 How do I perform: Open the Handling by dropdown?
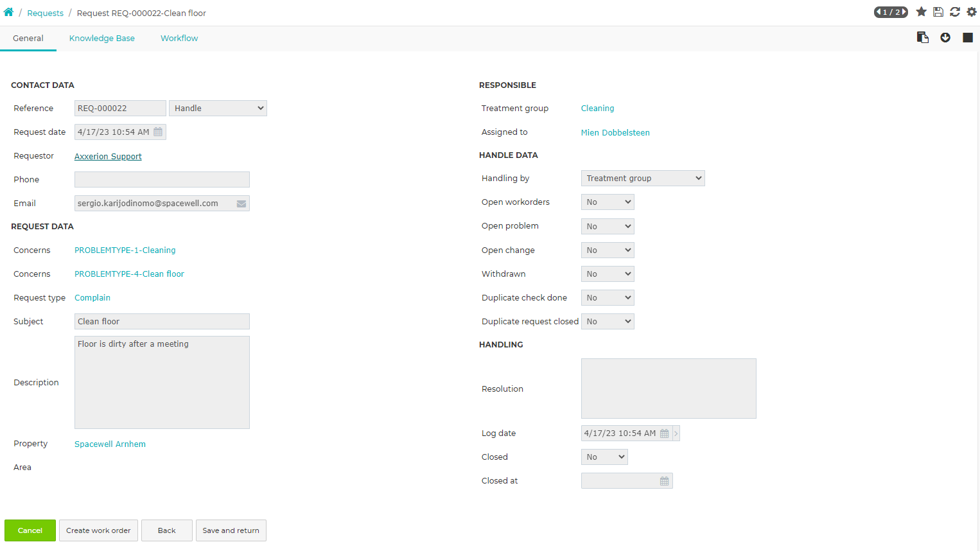coord(643,178)
